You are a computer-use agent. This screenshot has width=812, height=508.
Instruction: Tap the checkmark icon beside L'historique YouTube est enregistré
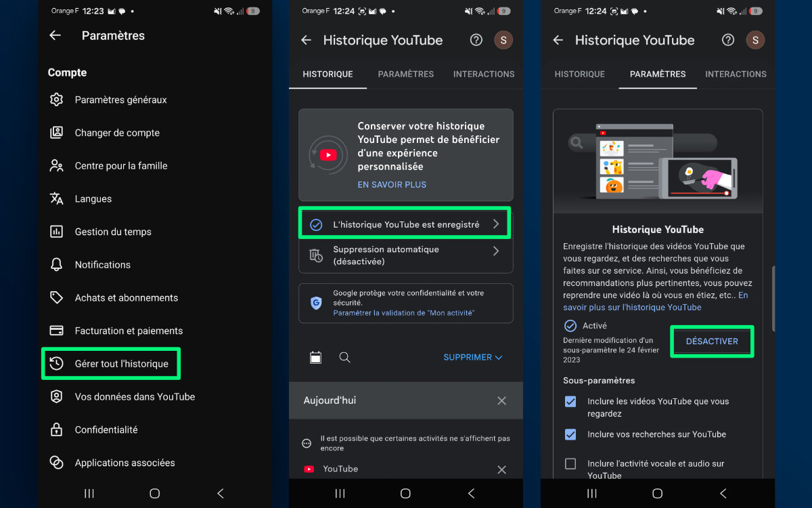316,224
